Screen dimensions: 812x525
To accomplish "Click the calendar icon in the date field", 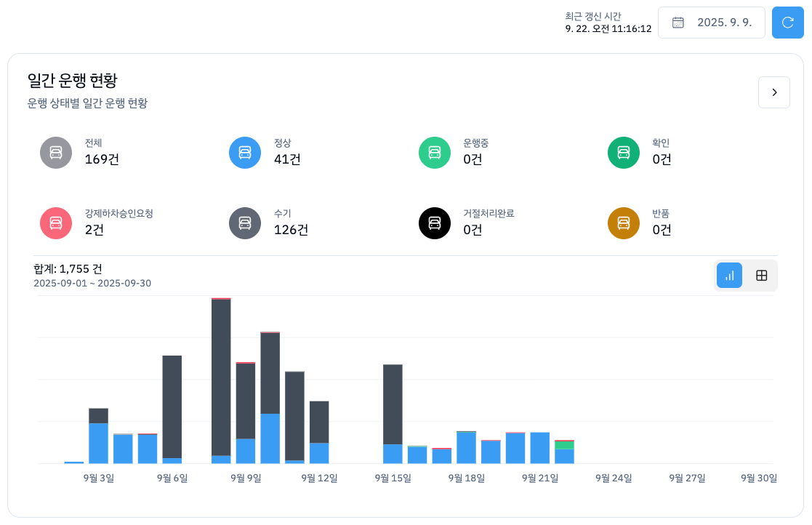I will point(678,23).
